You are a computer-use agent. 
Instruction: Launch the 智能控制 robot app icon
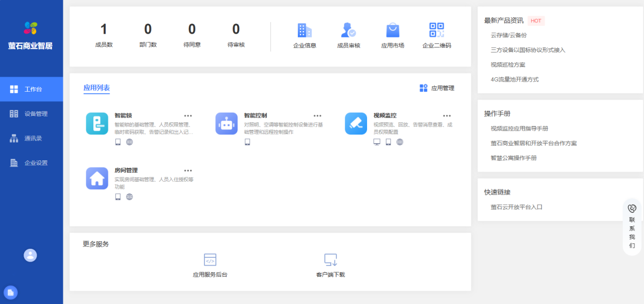[226, 123]
